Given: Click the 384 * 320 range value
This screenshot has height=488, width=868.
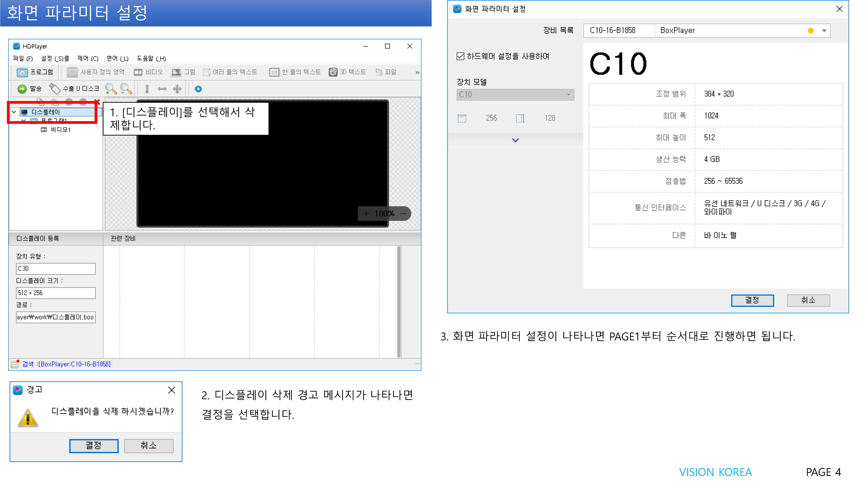Looking at the screenshot, I should [719, 94].
